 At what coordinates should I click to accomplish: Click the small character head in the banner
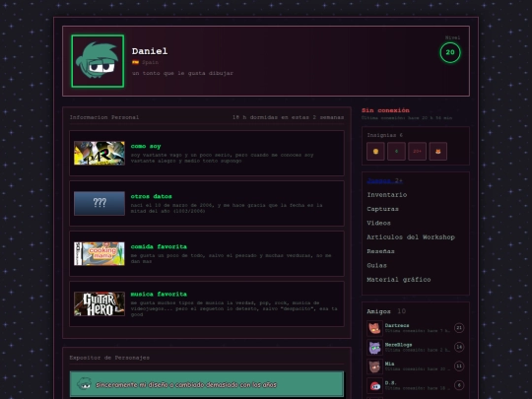tap(84, 384)
